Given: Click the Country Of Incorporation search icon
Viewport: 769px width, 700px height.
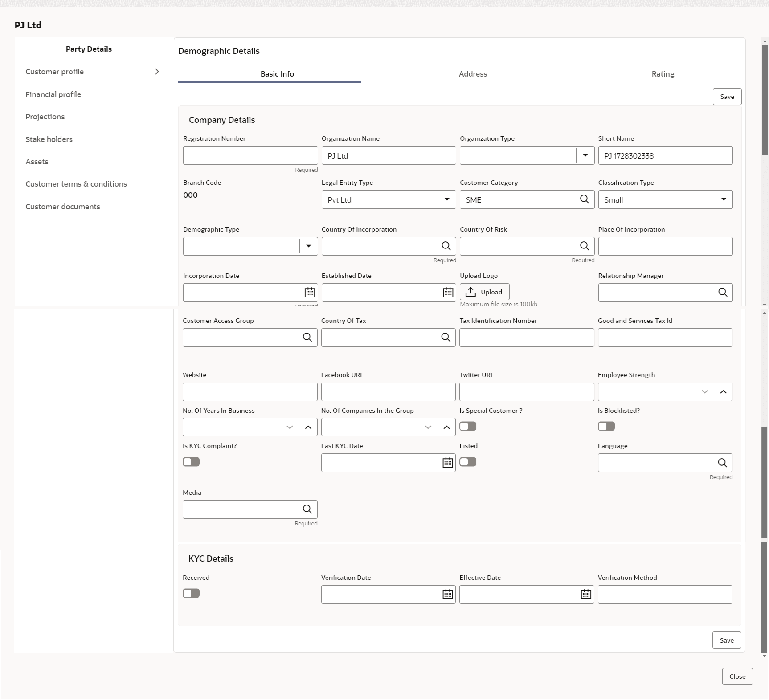Looking at the screenshot, I should [x=446, y=246].
